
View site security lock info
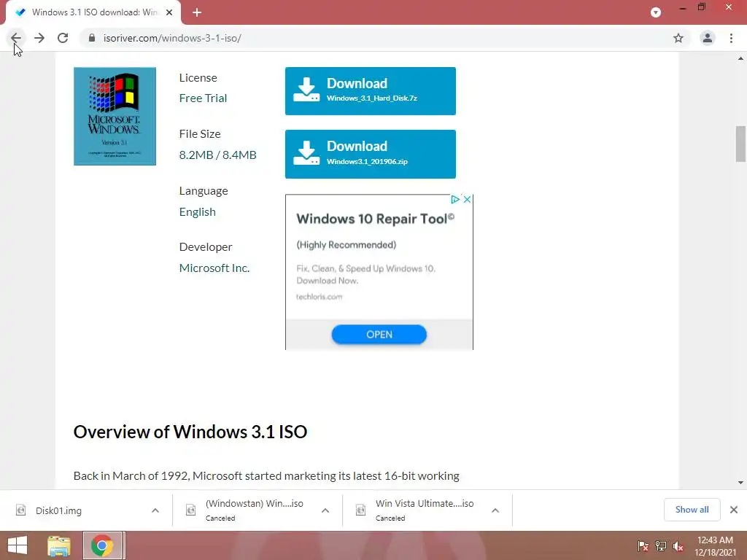click(x=92, y=38)
